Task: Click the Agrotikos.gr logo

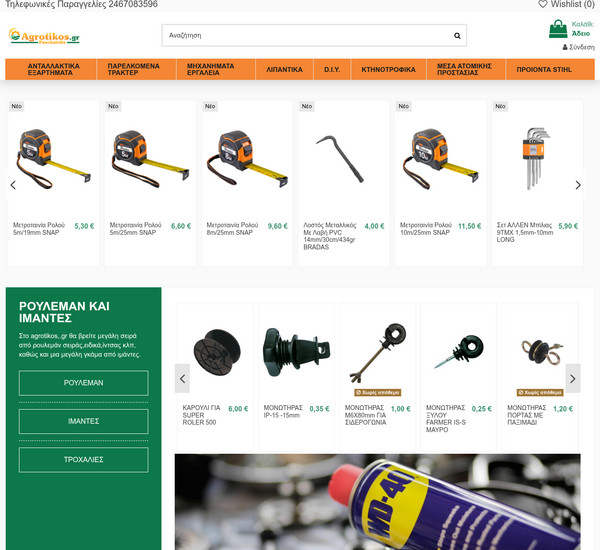Action: point(44,36)
